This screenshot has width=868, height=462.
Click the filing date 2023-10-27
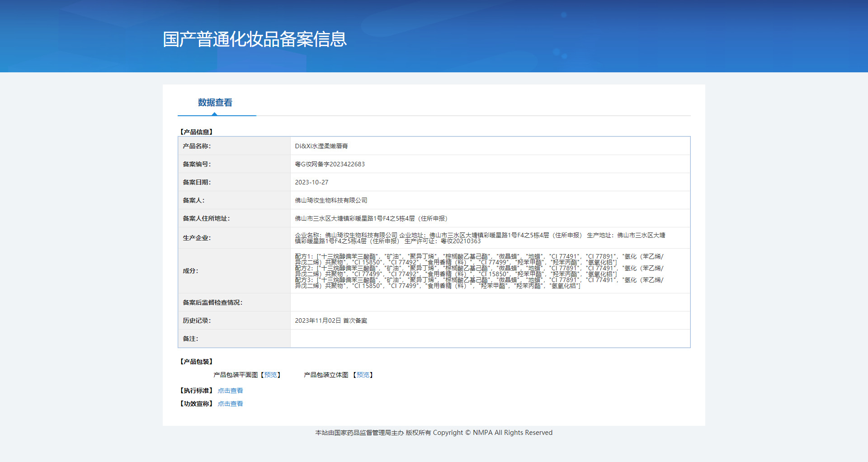311,182
